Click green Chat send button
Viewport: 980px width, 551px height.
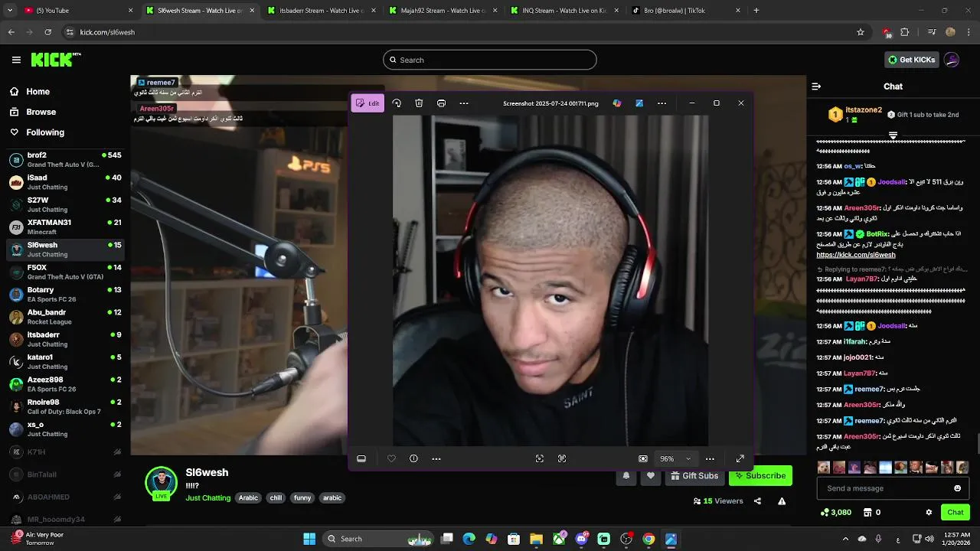pos(955,512)
